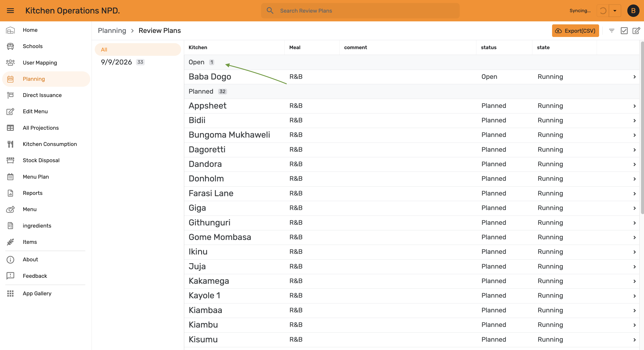Click the vertical scrollbar on the table

click(642, 127)
